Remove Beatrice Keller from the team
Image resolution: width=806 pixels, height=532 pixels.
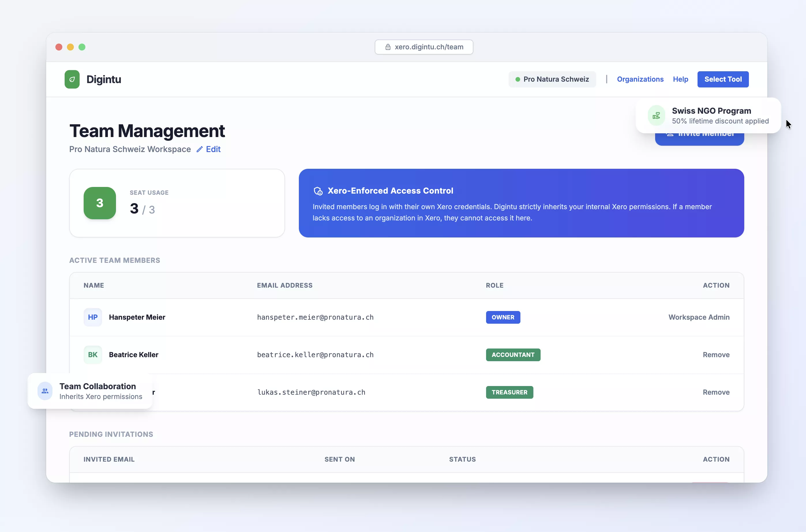716,355
